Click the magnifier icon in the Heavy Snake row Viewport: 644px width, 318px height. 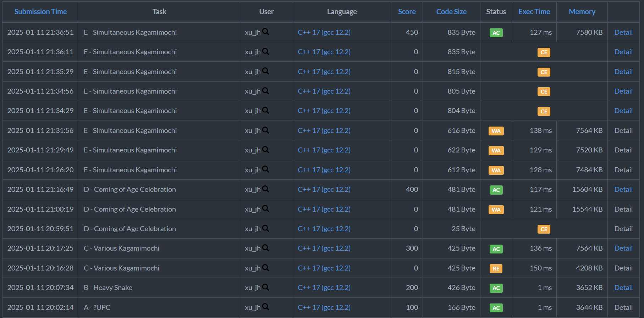click(x=266, y=287)
